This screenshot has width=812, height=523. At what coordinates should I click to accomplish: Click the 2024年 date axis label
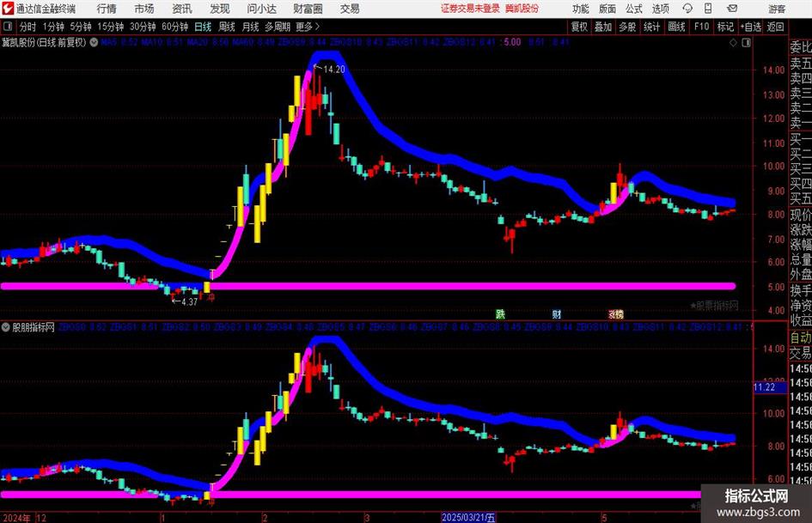point(16,517)
